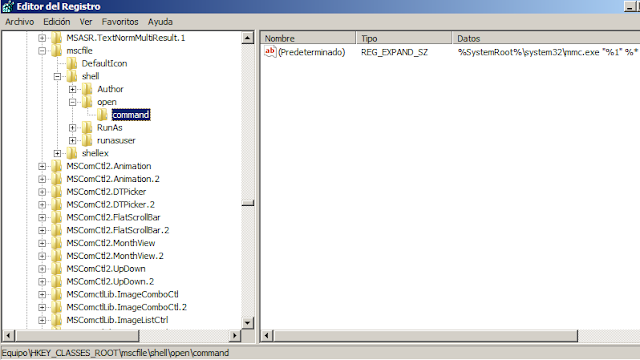640x360 pixels.
Task: Collapse the open key
Action: [x=73, y=102]
